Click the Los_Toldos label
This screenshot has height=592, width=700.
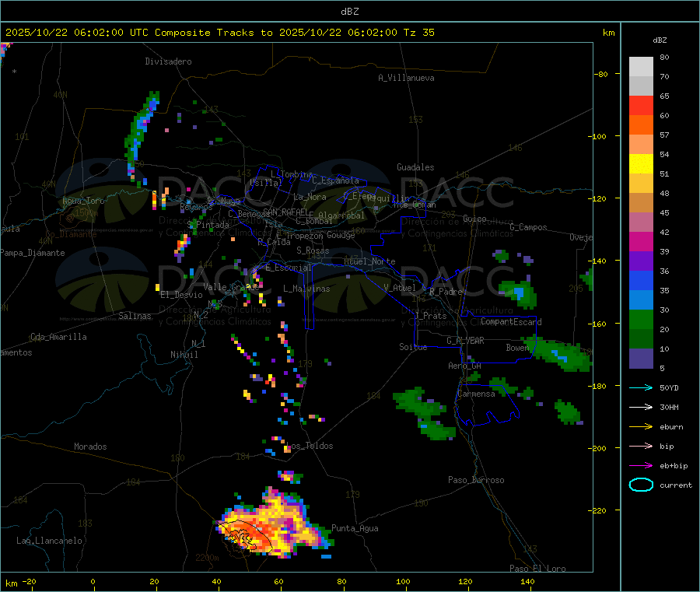coord(310,446)
